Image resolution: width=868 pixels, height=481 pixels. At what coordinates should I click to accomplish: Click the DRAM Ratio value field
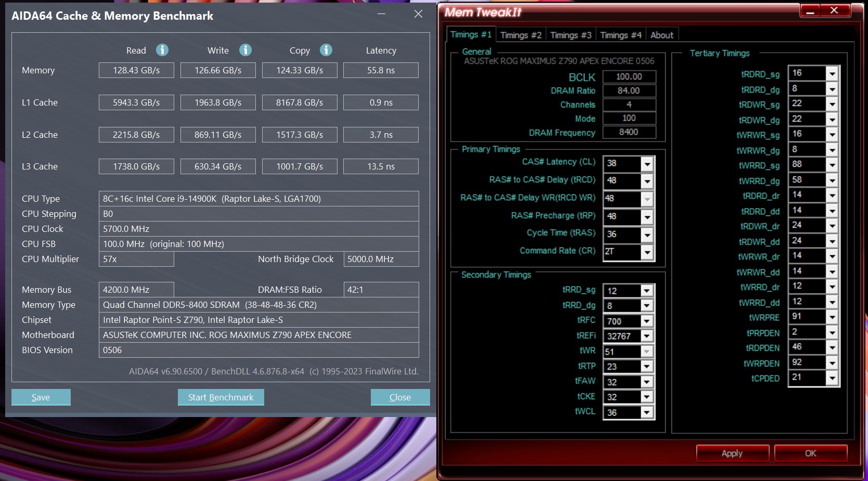point(629,90)
